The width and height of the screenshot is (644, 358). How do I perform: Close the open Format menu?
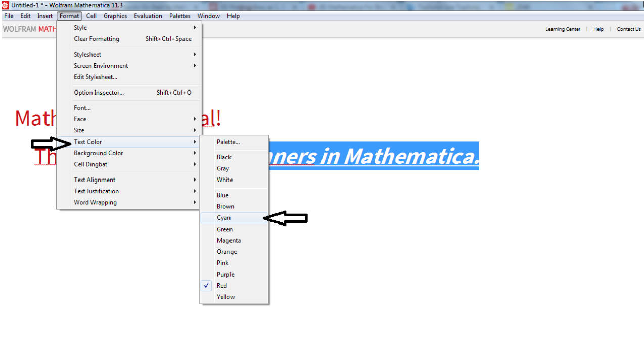(69, 16)
